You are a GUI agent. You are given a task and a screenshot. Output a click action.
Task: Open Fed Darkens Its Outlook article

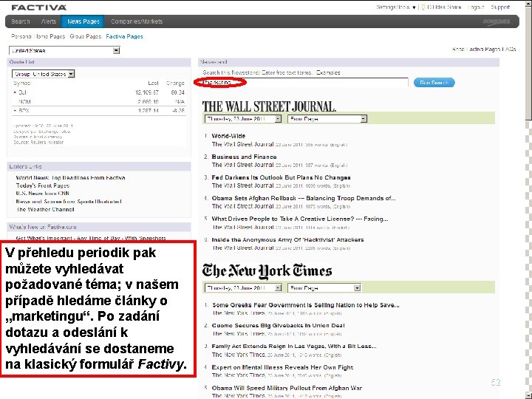pos(281,177)
